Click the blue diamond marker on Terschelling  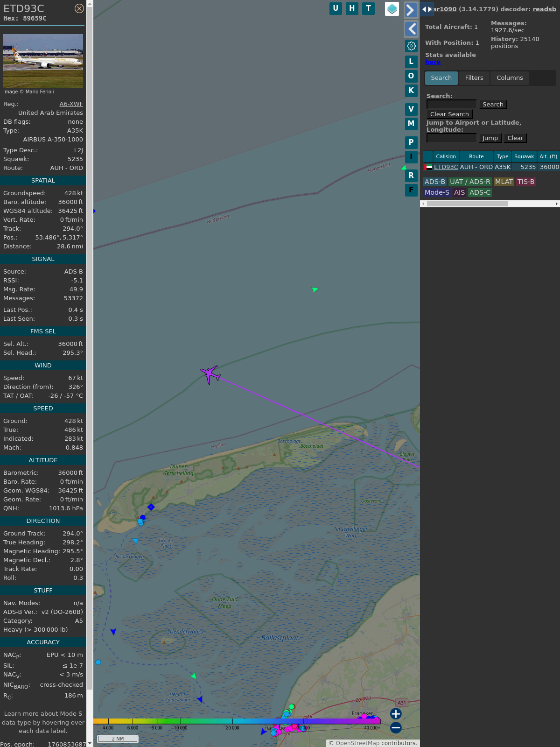click(151, 507)
